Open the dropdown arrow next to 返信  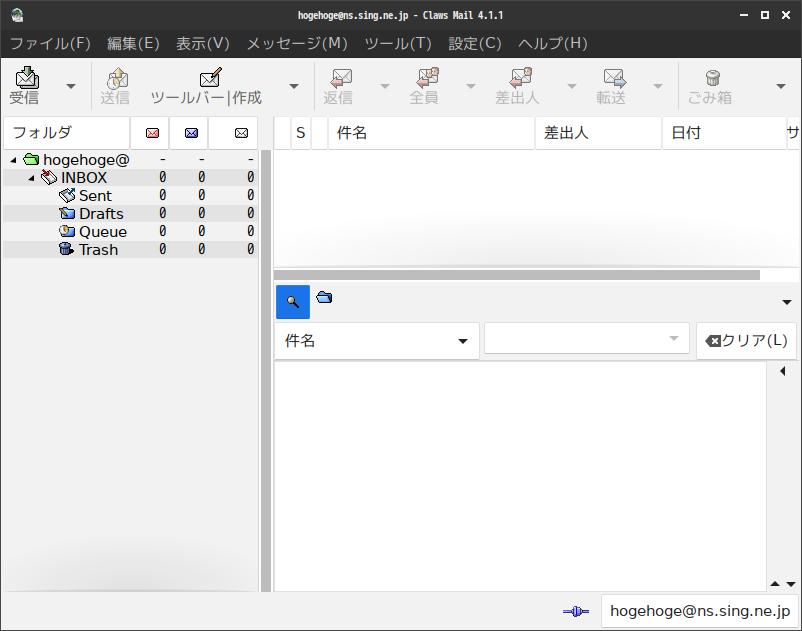click(385, 86)
